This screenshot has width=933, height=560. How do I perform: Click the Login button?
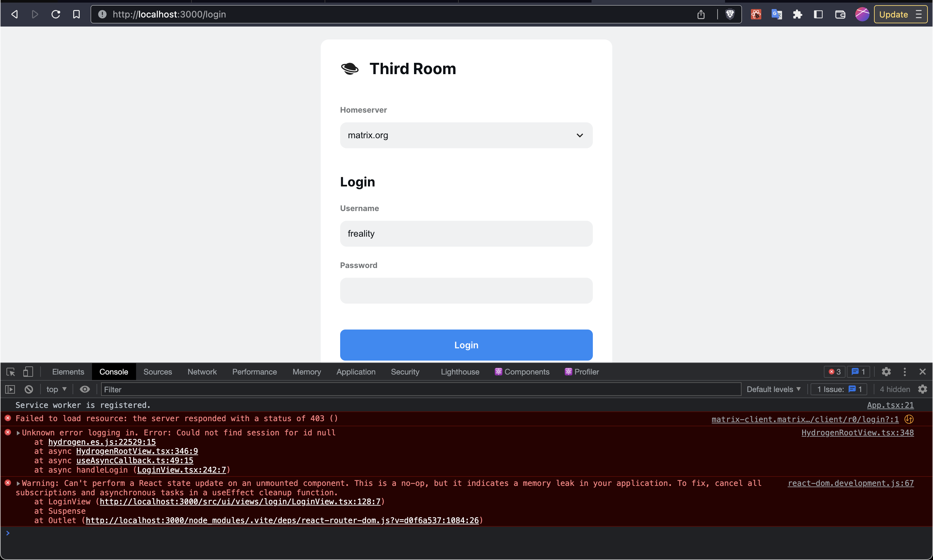[466, 344]
